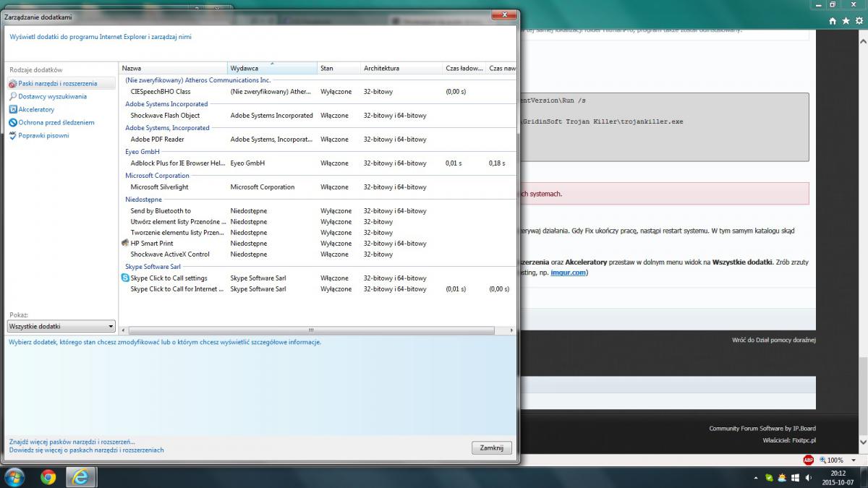This screenshot has height=488, width=868.
Task: Click the add-on list horizontal scrollbar thumb
Action: coord(312,330)
